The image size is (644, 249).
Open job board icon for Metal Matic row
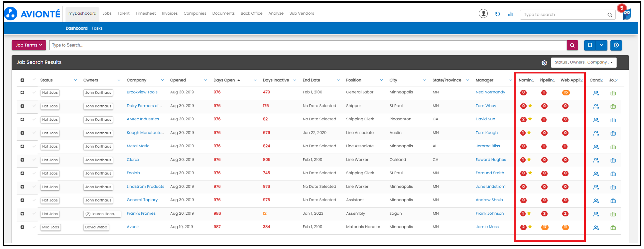pos(613,147)
